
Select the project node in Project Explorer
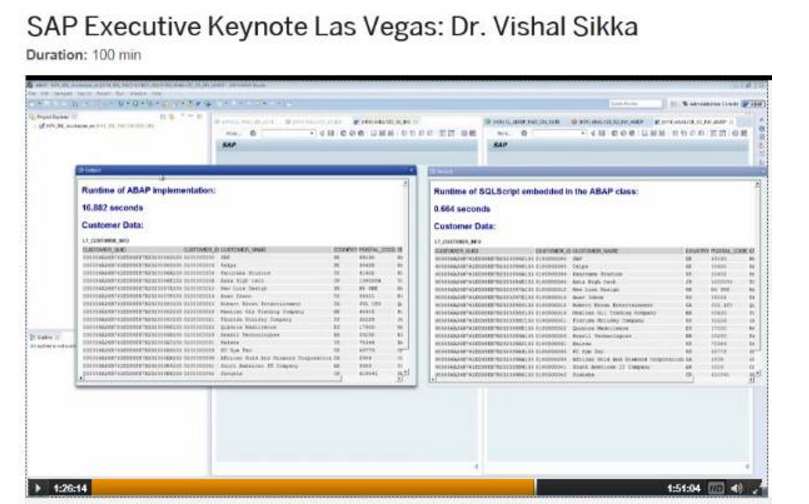click(x=96, y=126)
